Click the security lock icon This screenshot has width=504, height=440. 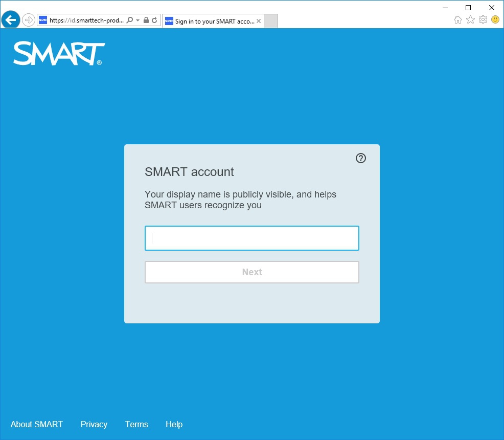[146, 20]
